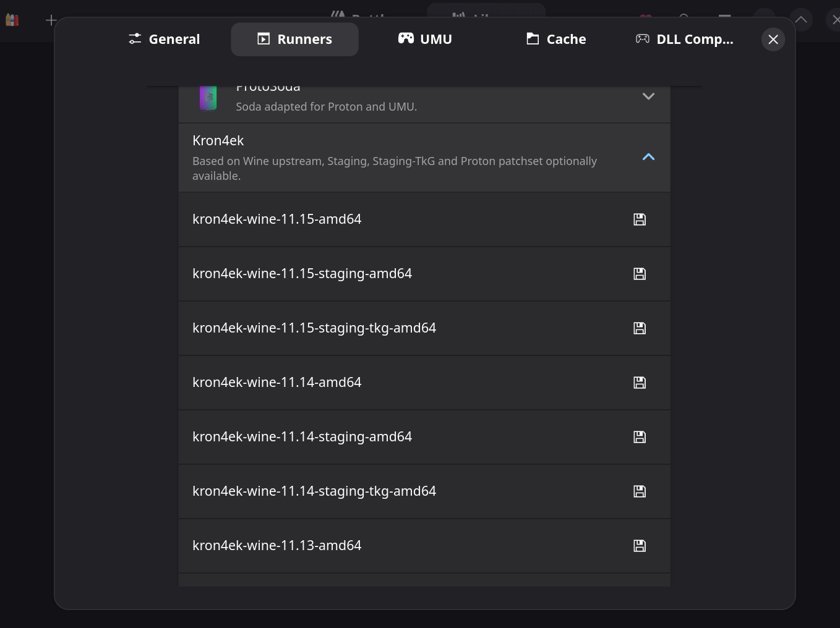840x628 pixels.
Task: Click the ProtoSoda can icon
Action: pyautogui.click(x=208, y=98)
